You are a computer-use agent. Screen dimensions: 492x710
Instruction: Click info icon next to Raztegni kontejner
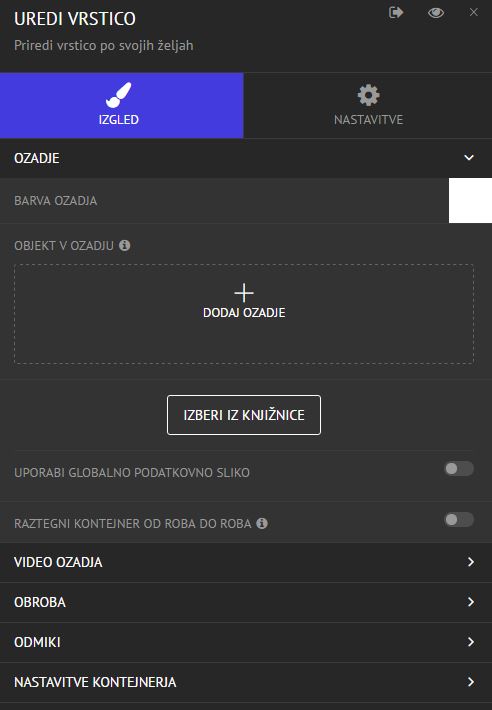[262, 523]
